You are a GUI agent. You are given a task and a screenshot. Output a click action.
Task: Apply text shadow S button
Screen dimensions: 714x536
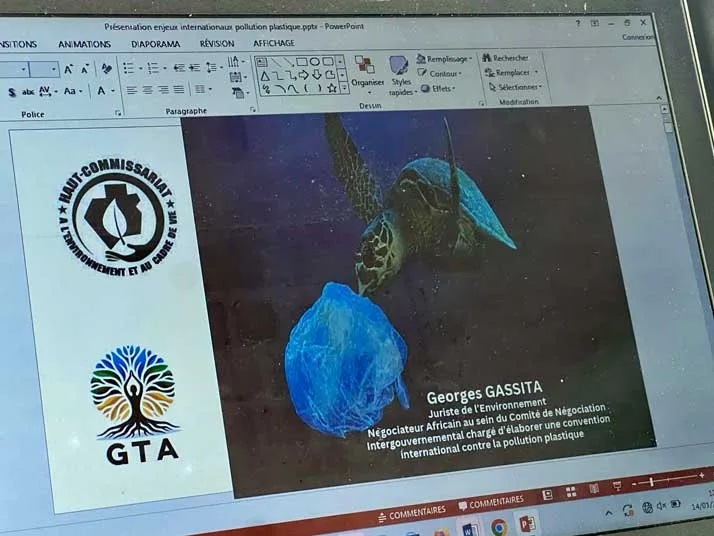tap(12, 92)
